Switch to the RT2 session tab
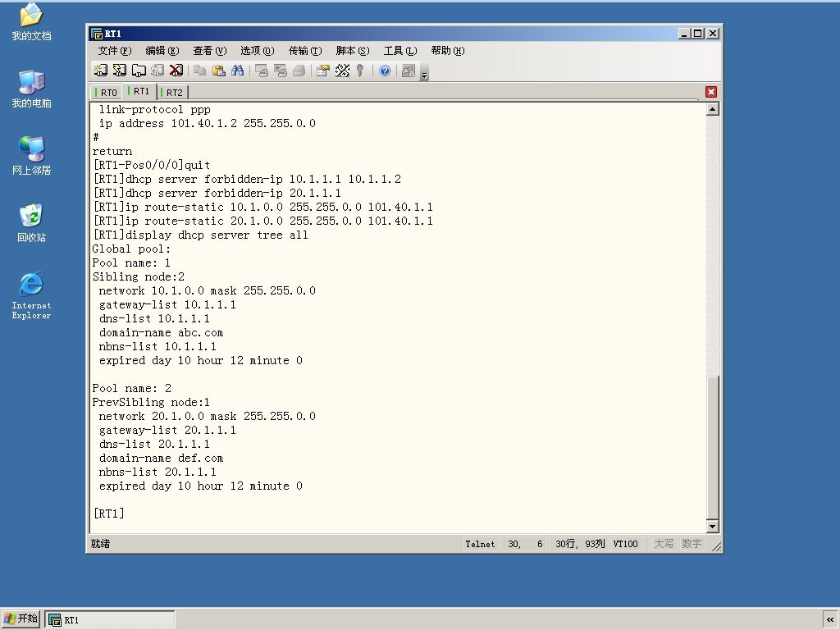Image resolution: width=840 pixels, height=630 pixels. [172, 93]
